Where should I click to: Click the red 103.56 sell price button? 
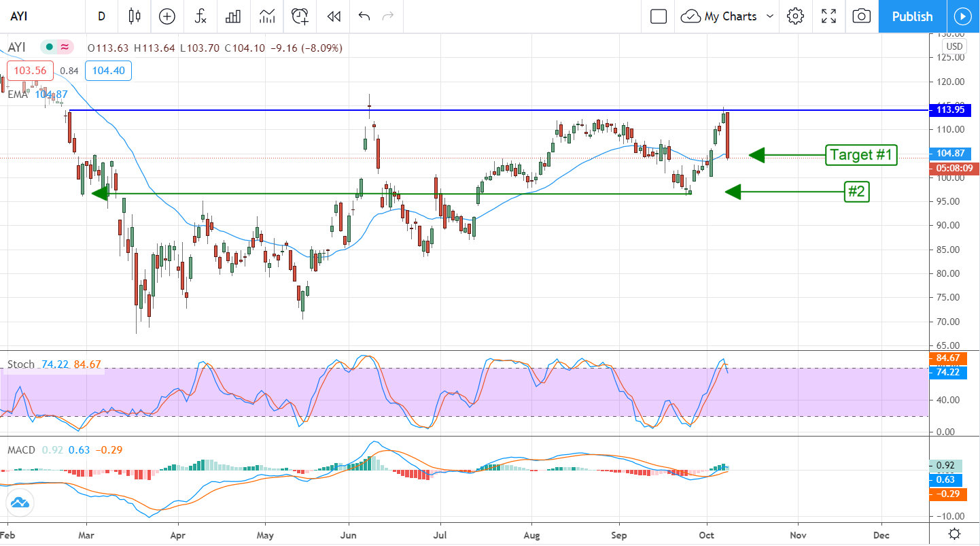coord(30,70)
